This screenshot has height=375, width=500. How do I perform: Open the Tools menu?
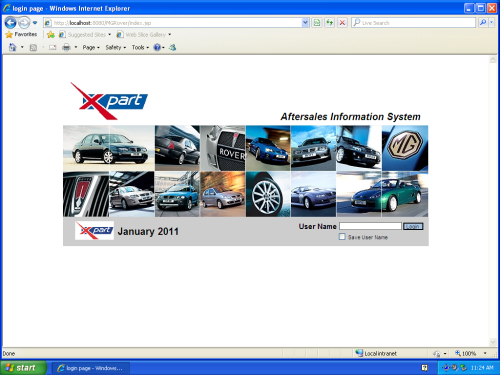pos(140,48)
